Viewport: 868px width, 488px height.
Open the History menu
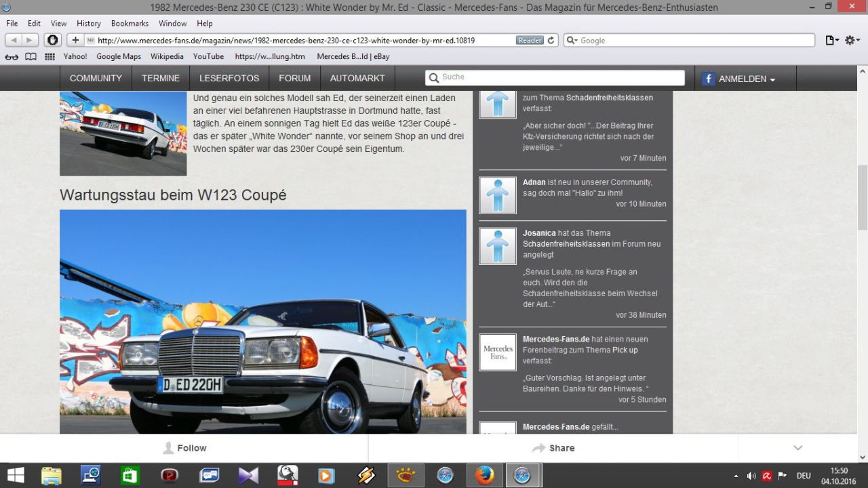click(89, 23)
